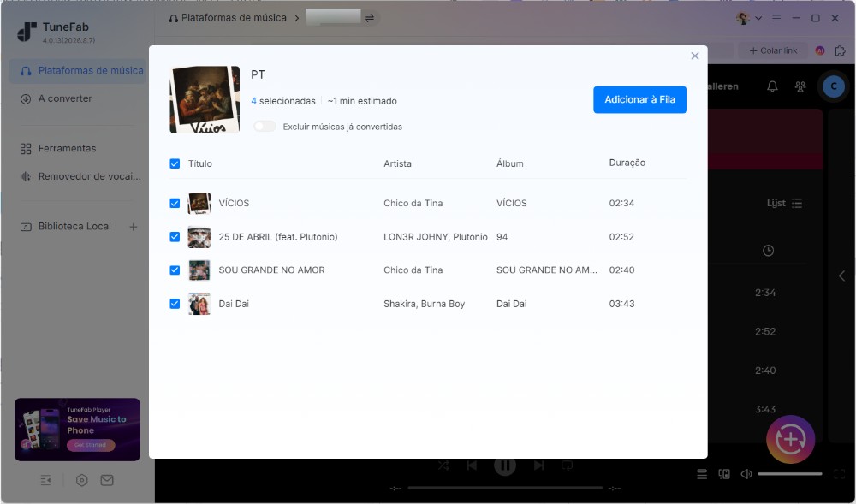Open the friends activity people icon
This screenshot has width=856, height=504.
[x=800, y=86]
